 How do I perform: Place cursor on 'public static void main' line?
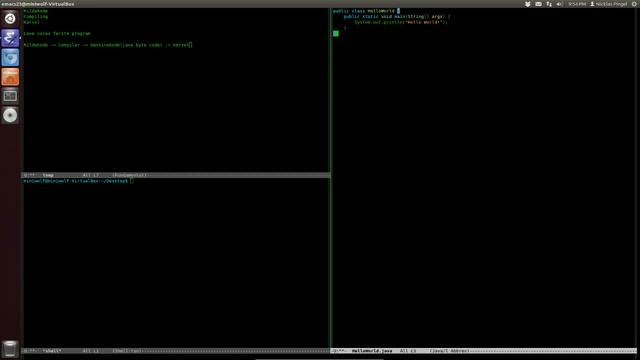[x=397, y=17]
